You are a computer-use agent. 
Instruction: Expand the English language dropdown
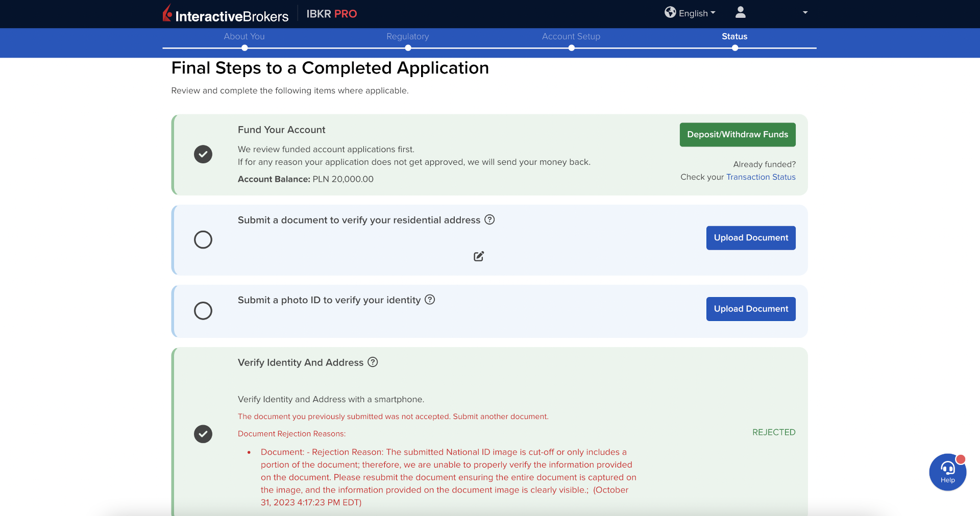(697, 13)
